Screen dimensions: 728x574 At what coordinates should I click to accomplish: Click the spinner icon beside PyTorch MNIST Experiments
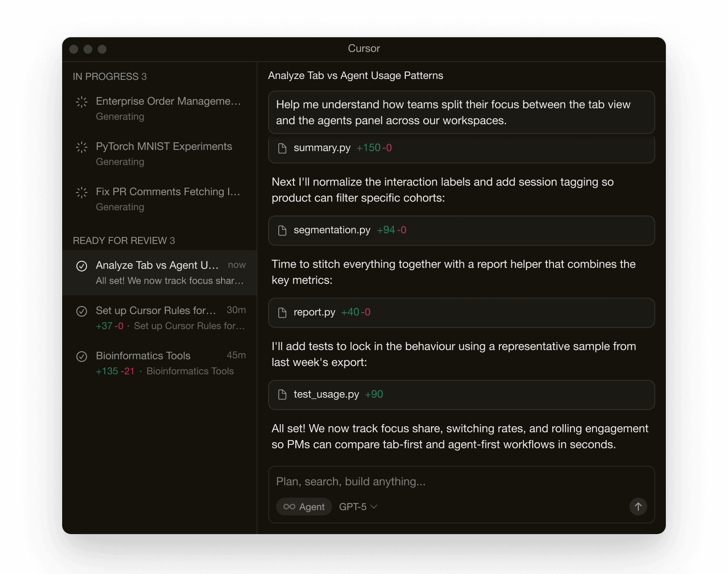pyautogui.click(x=82, y=147)
